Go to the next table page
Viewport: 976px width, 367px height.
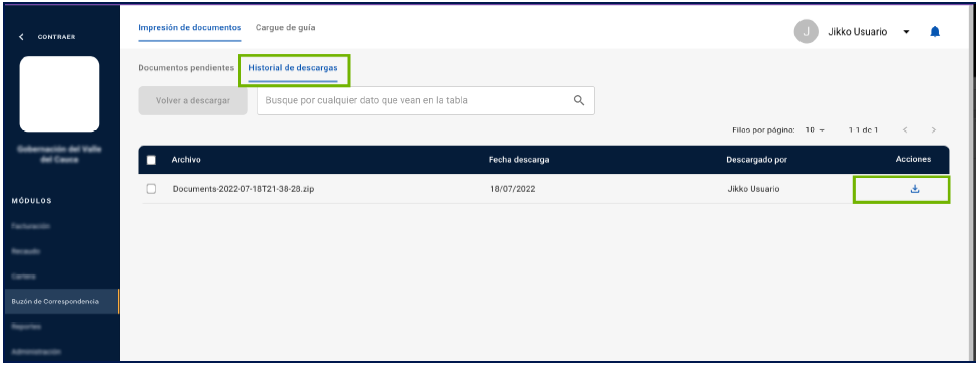934,130
